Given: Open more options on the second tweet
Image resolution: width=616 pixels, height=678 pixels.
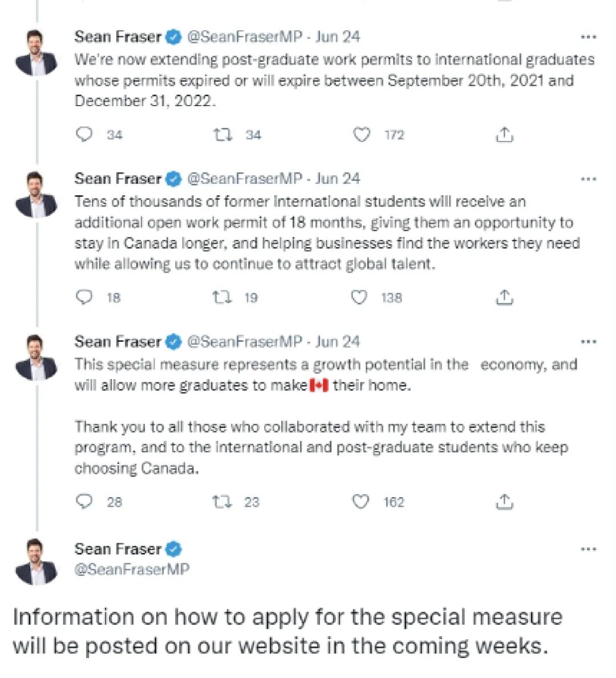Looking at the screenshot, I should (588, 179).
